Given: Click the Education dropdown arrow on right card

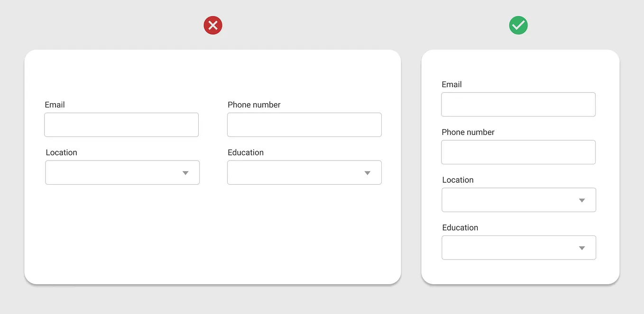Looking at the screenshot, I should click(x=582, y=248).
